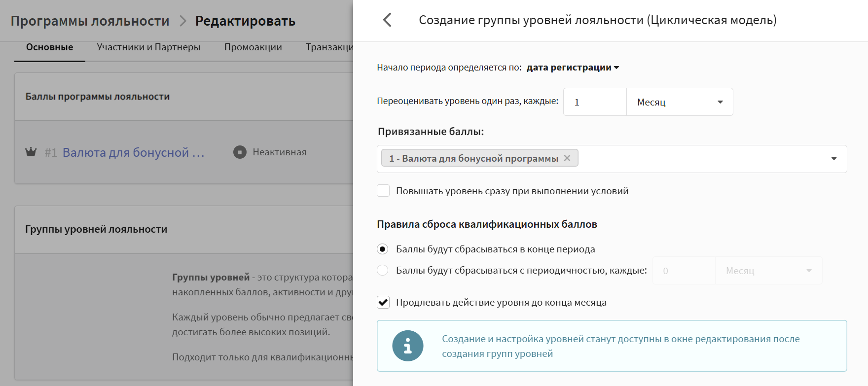Open the disabled Месяц reset period dropdown
Screen dimensions: 868x386
click(768, 271)
